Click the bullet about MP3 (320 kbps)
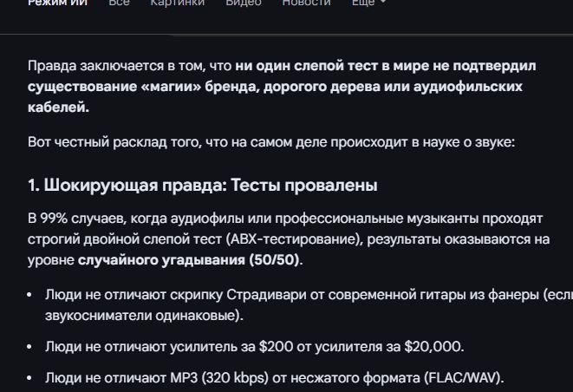The height and width of the screenshot is (392, 573). point(274,378)
